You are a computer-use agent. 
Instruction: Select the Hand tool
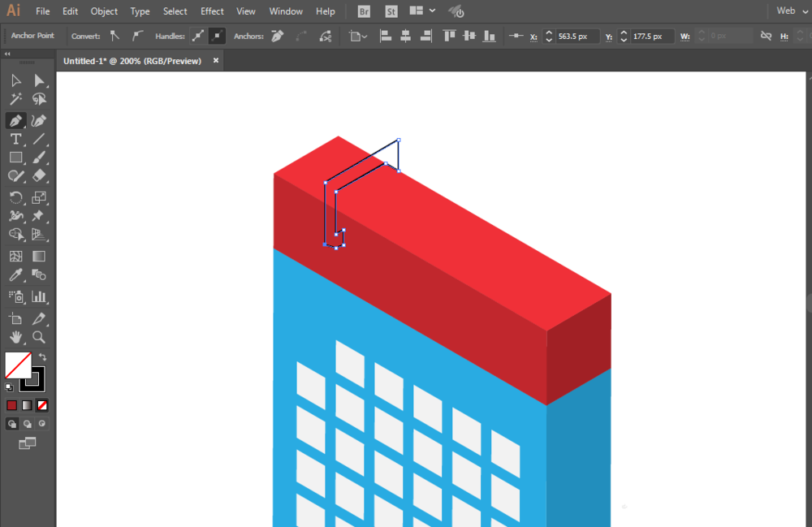click(15, 337)
